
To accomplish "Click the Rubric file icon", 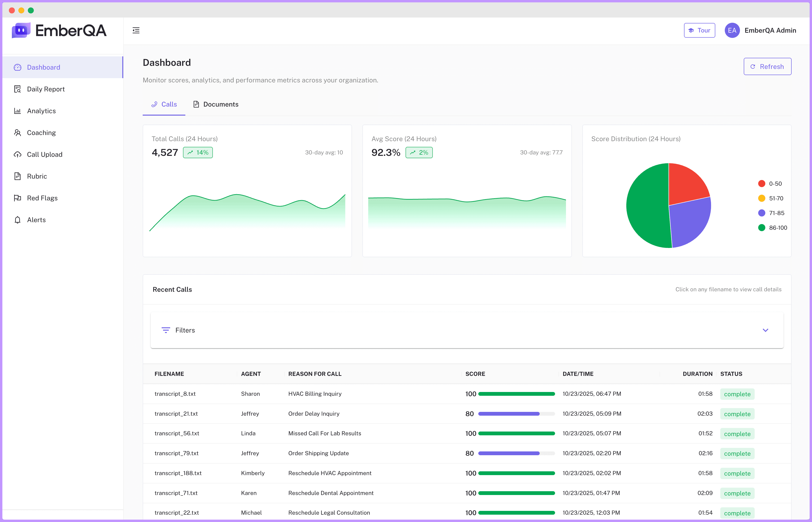I will tap(18, 176).
